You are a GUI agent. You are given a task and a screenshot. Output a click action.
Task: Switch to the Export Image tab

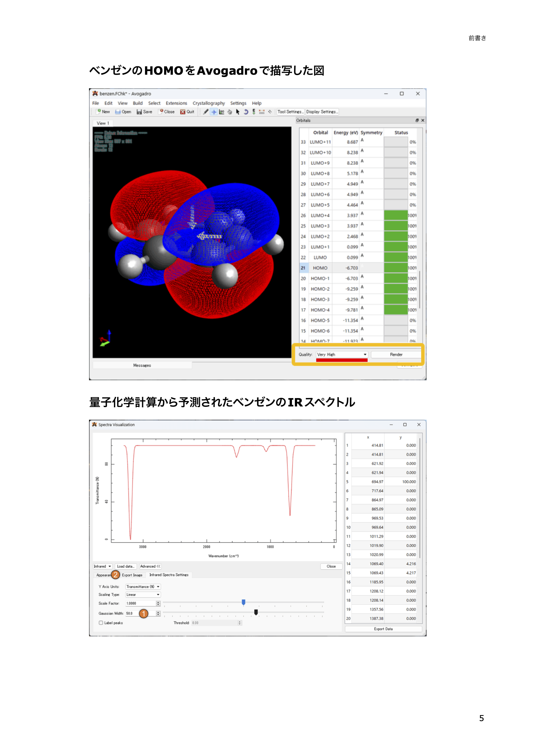pyautogui.click(x=132, y=575)
